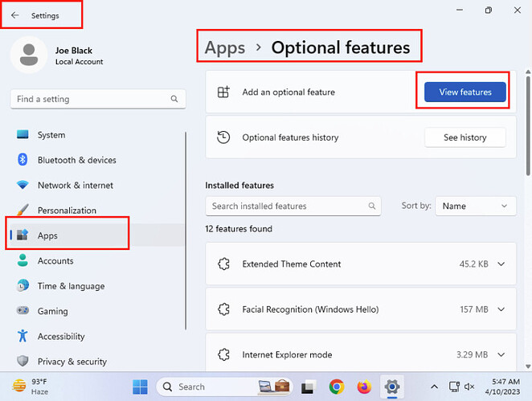Go to Time & language

point(71,286)
